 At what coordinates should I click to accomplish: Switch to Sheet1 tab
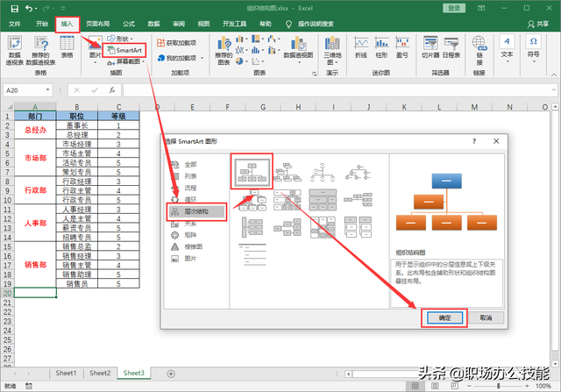click(67, 373)
